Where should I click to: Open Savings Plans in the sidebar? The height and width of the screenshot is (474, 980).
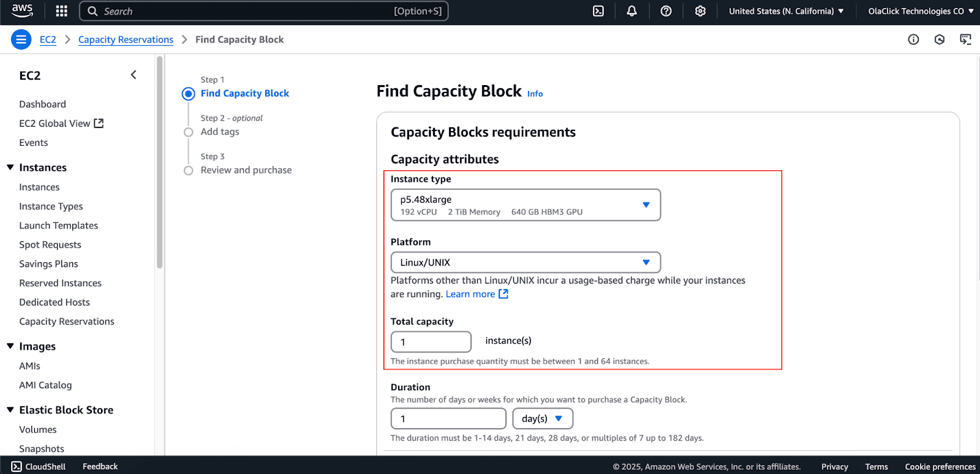tap(48, 264)
